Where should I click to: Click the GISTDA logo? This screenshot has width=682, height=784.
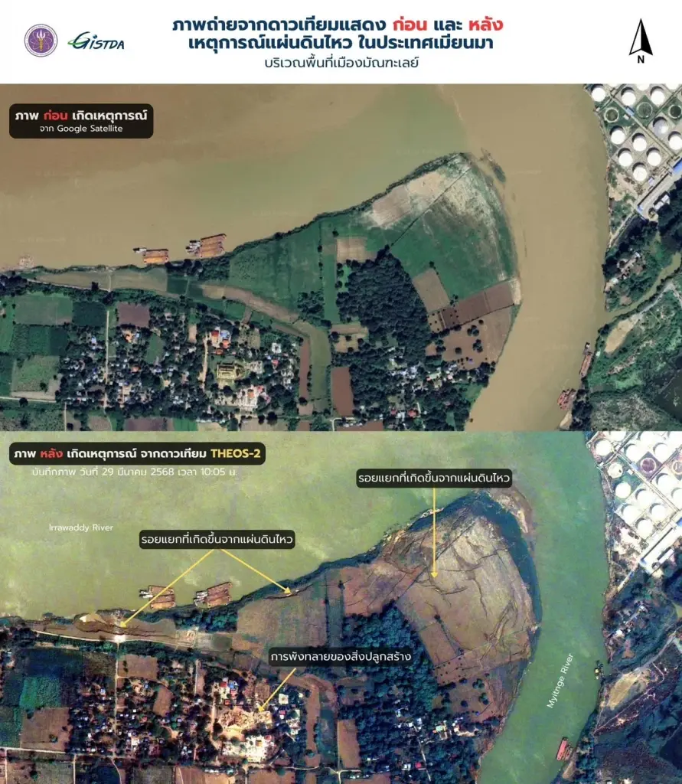[x=96, y=41]
